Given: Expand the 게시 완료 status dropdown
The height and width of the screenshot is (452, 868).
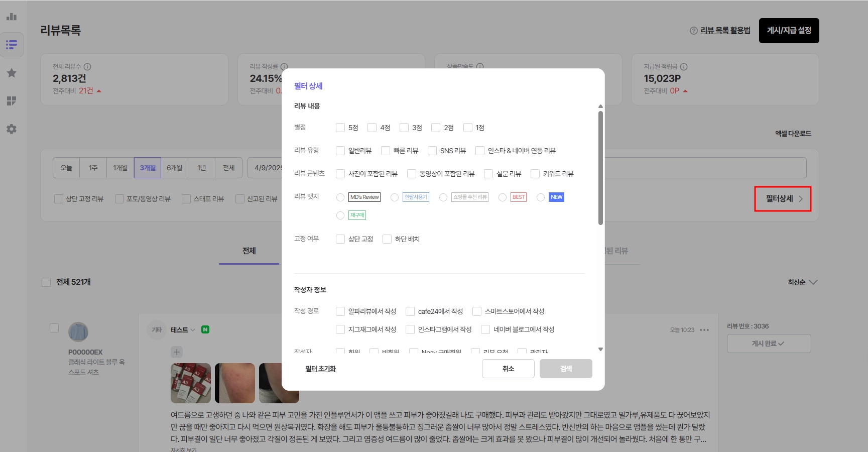Looking at the screenshot, I should point(769,344).
